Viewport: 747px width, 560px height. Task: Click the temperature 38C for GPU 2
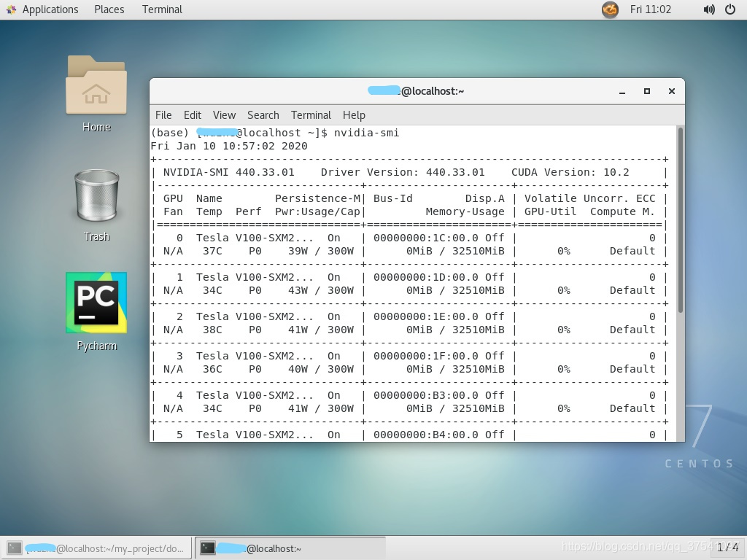coord(212,330)
